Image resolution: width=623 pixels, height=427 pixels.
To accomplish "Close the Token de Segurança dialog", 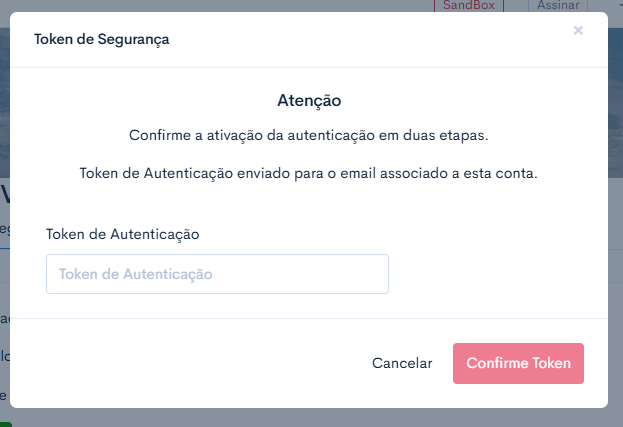I will (578, 30).
